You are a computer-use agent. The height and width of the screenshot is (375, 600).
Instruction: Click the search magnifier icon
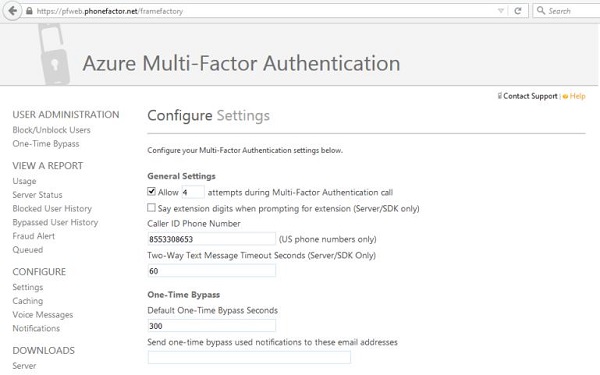click(x=541, y=11)
